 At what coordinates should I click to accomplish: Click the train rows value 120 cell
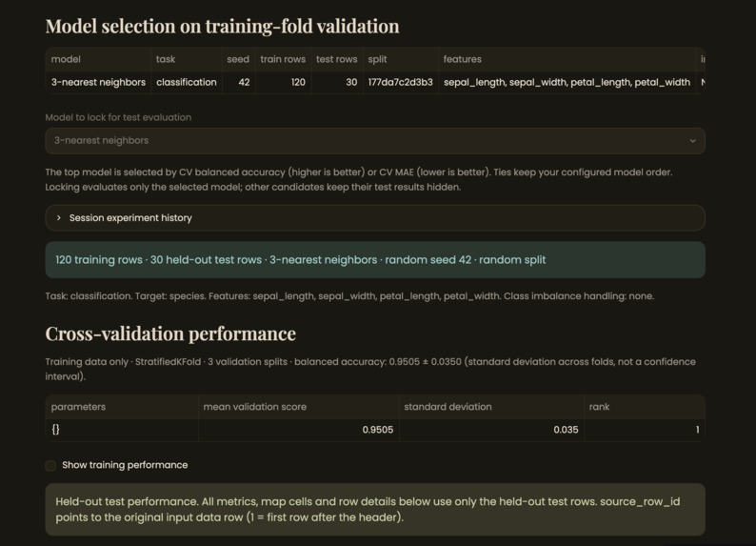[283, 83]
